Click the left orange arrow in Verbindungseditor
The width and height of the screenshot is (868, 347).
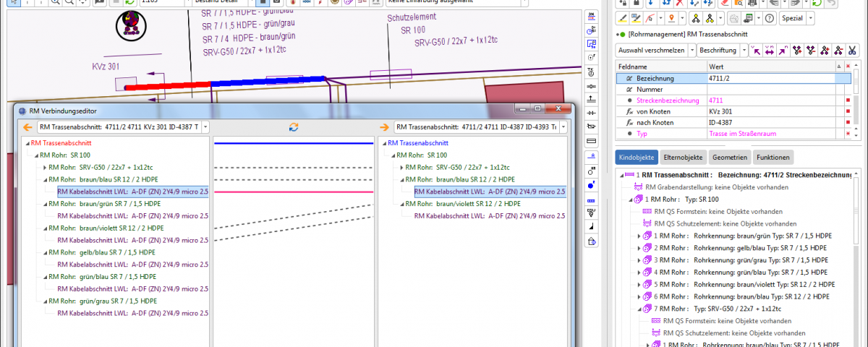point(27,127)
